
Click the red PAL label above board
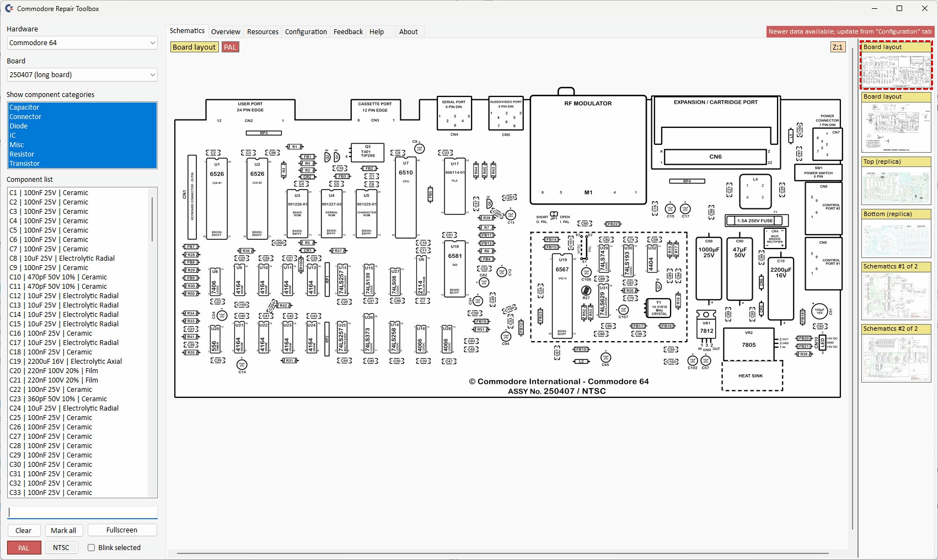230,47
